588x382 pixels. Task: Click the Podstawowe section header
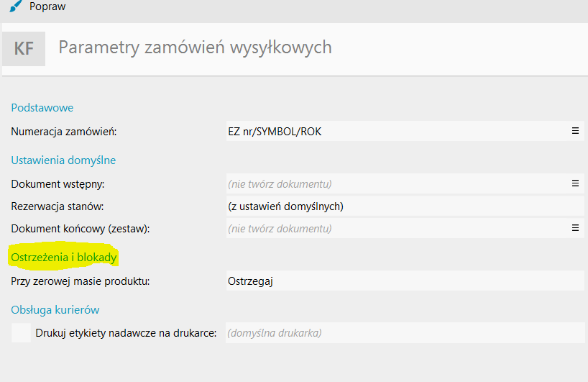[42, 107]
